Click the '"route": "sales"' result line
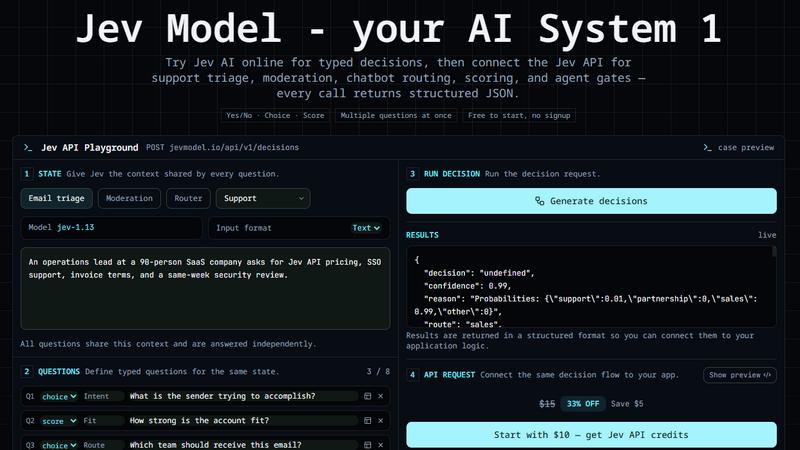 click(463, 324)
